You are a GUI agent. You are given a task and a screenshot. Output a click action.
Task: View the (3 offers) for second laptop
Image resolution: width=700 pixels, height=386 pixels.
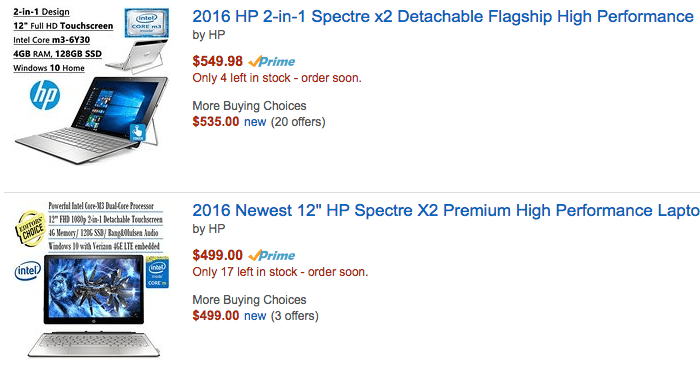click(295, 316)
